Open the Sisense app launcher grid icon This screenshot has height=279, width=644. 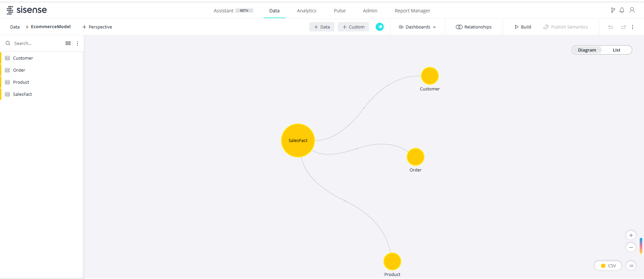[x=10, y=10]
